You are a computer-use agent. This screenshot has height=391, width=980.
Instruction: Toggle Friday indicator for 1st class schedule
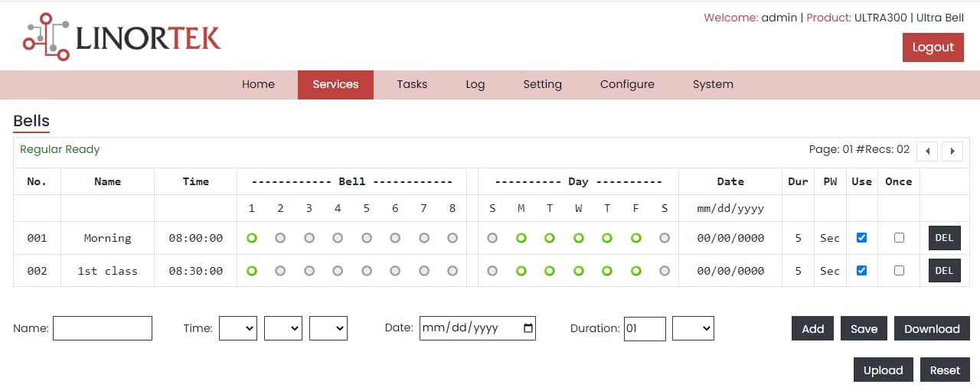pos(635,271)
